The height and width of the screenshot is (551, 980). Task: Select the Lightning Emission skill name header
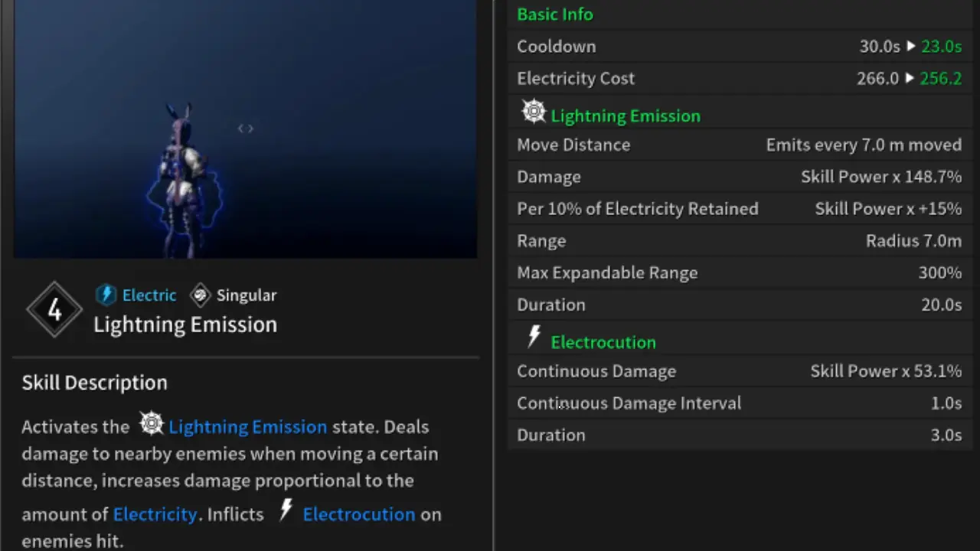pos(185,324)
